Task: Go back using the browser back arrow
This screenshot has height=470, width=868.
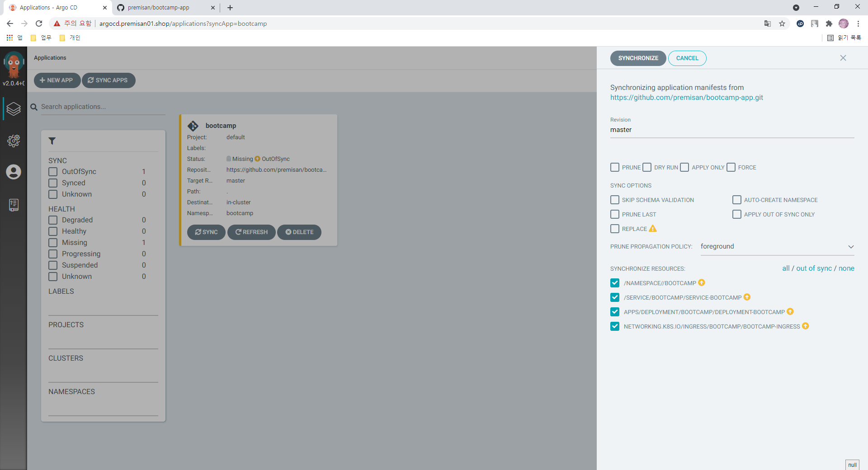Action: (10, 23)
